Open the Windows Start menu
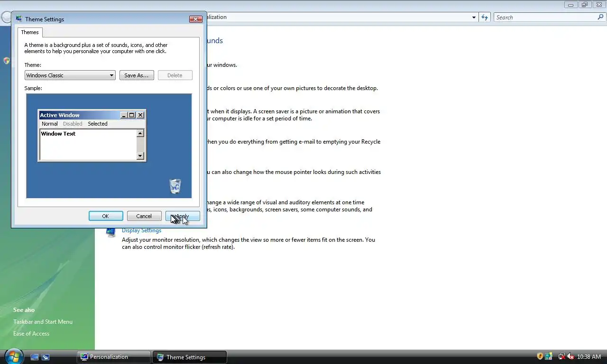607x364 pixels. click(x=14, y=356)
